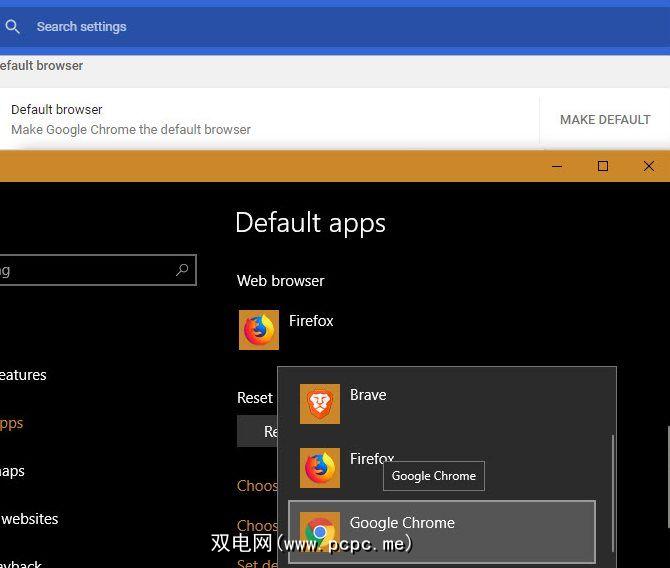Viewport: 670px width, 568px height.
Task: Click the Chrome search settings magnifier icon
Action: (12, 26)
